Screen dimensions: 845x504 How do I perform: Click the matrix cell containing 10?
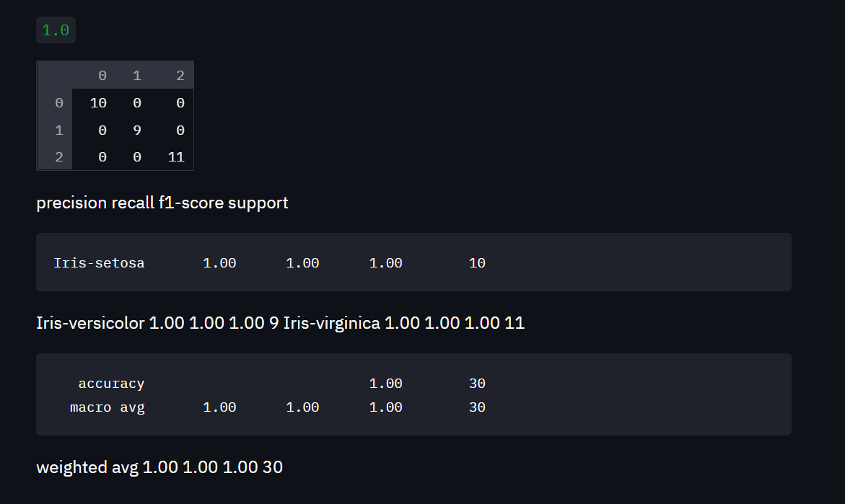tap(98, 103)
